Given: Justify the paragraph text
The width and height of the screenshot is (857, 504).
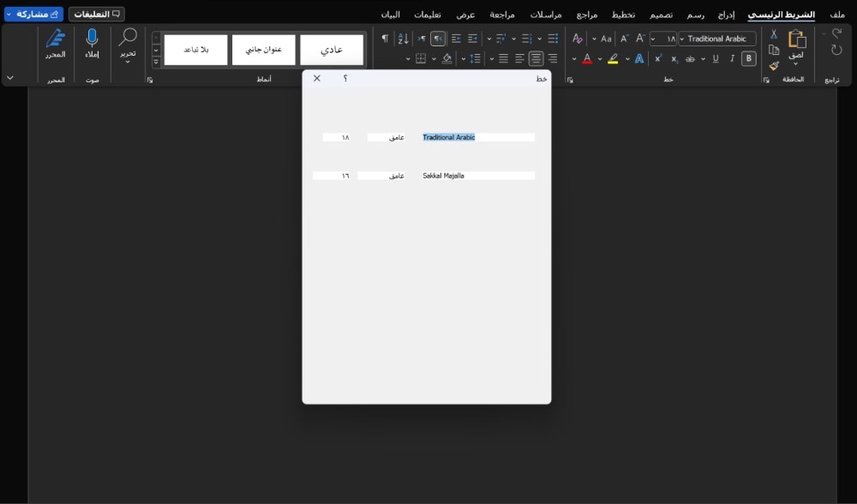Looking at the screenshot, I should (503, 58).
